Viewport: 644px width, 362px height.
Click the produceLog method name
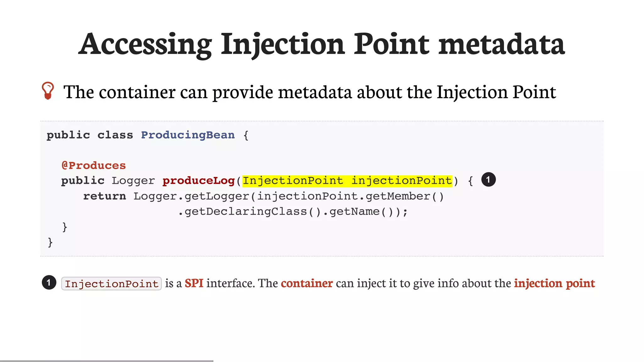pyautogui.click(x=198, y=181)
